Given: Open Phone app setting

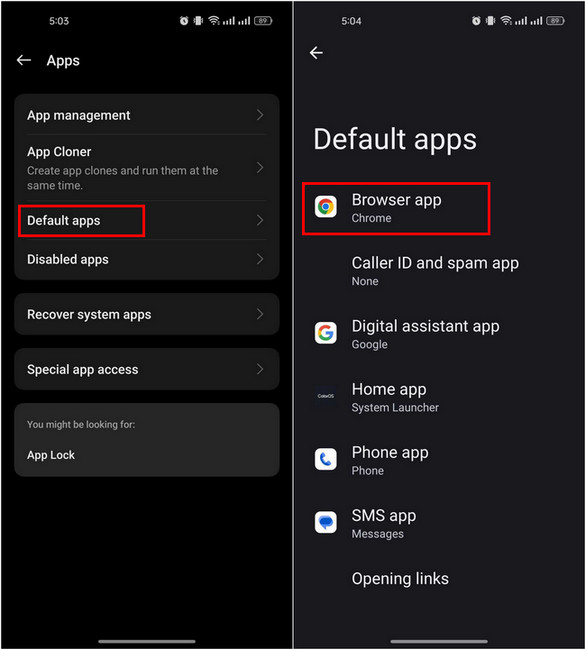Looking at the screenshot, I should point(439,460).
